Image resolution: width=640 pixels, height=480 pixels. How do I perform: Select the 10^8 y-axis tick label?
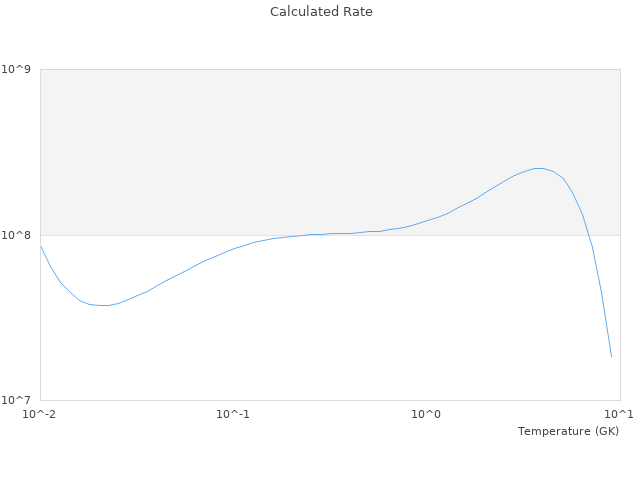coord(19,235)
